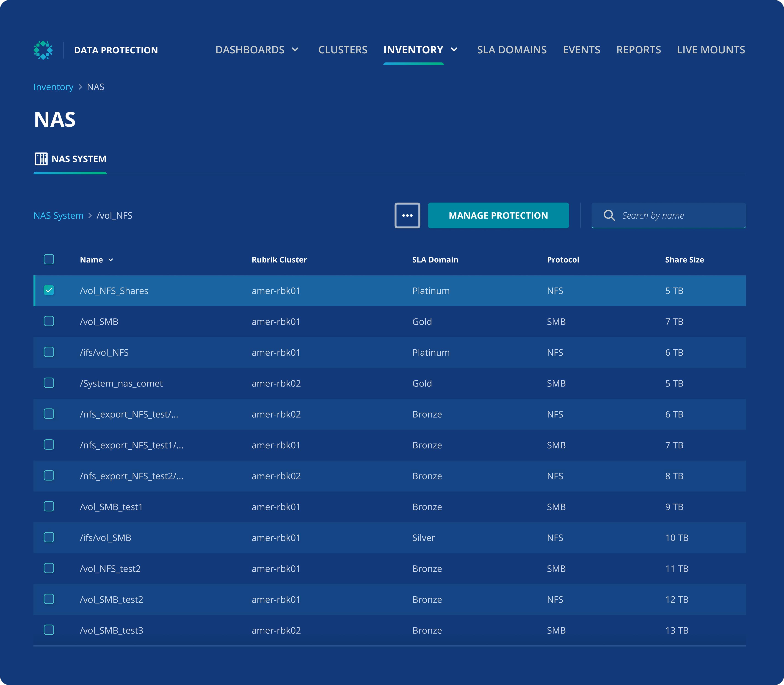Uncheck the /vol_NFS_Shares row checkbox
Image resolution: width=784 pixels, height=685 pixels.
click(x=49, y=290)
